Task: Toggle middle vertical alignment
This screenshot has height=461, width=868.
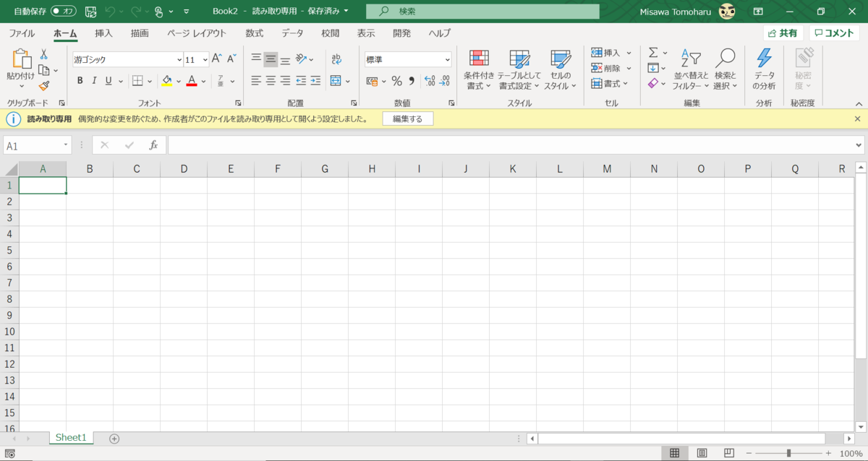Action: pos(271,59)
